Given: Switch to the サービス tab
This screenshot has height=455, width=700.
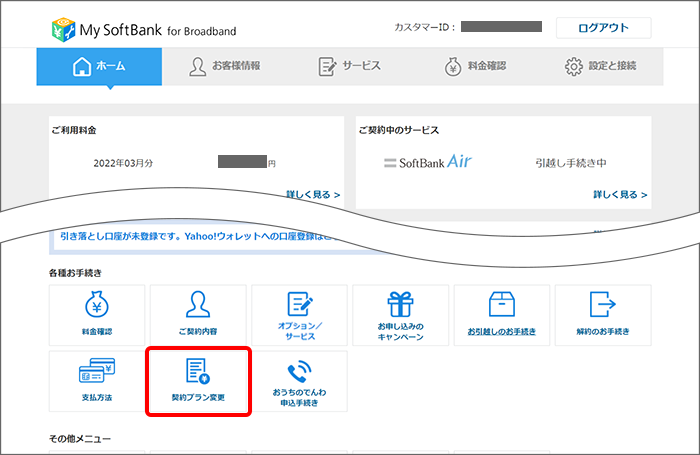Looking at the screenshot, I should pos(350,67).
